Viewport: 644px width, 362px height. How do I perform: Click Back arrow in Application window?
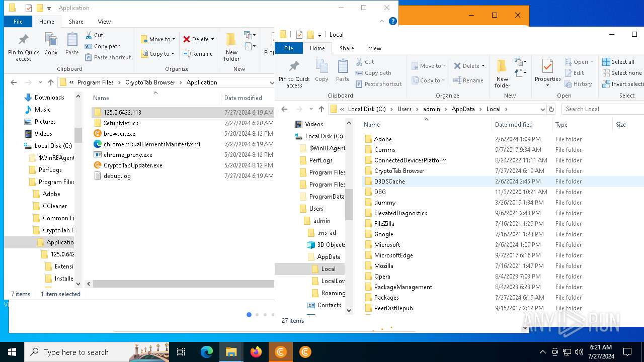(14, 82)
